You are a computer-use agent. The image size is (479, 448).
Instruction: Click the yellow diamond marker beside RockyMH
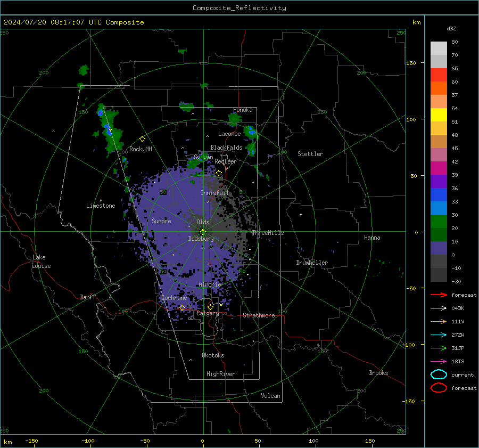(142, 139)
